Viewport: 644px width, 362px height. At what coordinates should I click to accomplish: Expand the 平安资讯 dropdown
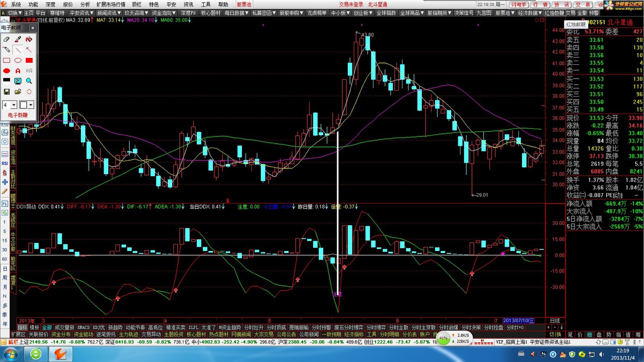(x=82, y=13)
